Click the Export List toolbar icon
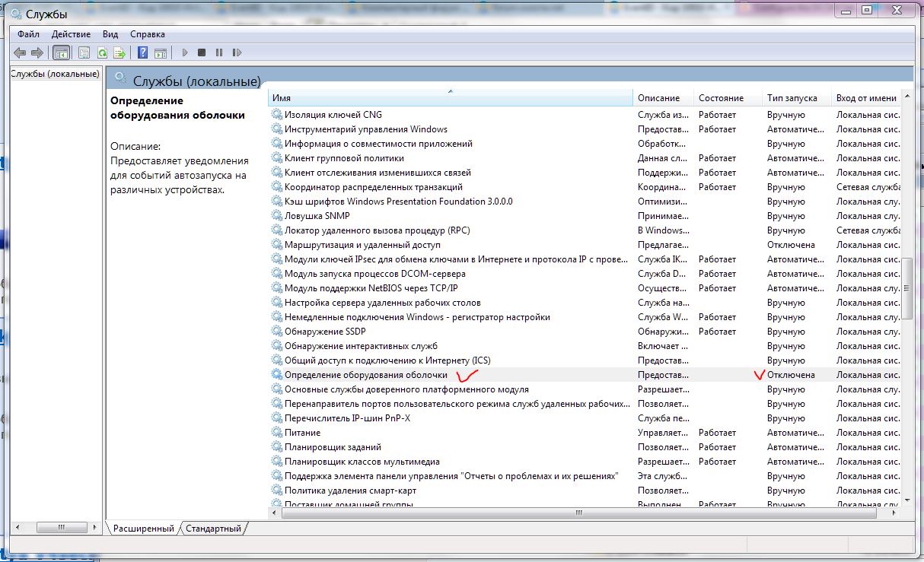 (119, 52)
